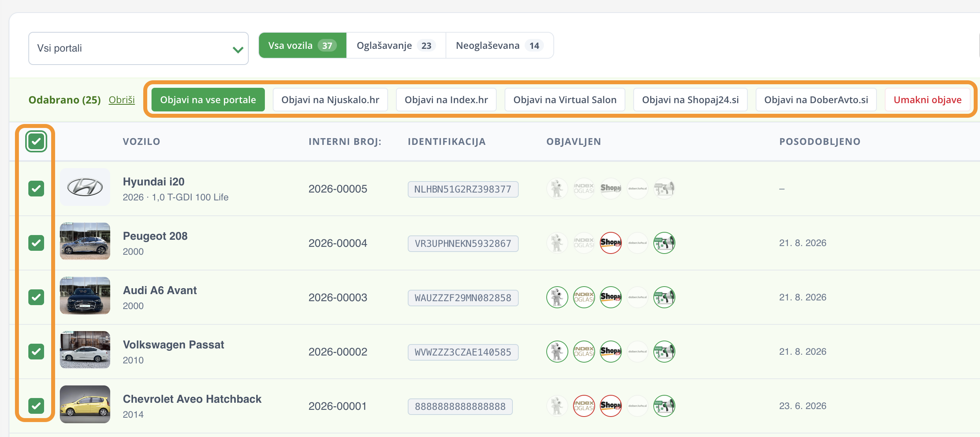980x437 pixels.
Task: Open the Neoglaševana tab
Action: (499, 46)
